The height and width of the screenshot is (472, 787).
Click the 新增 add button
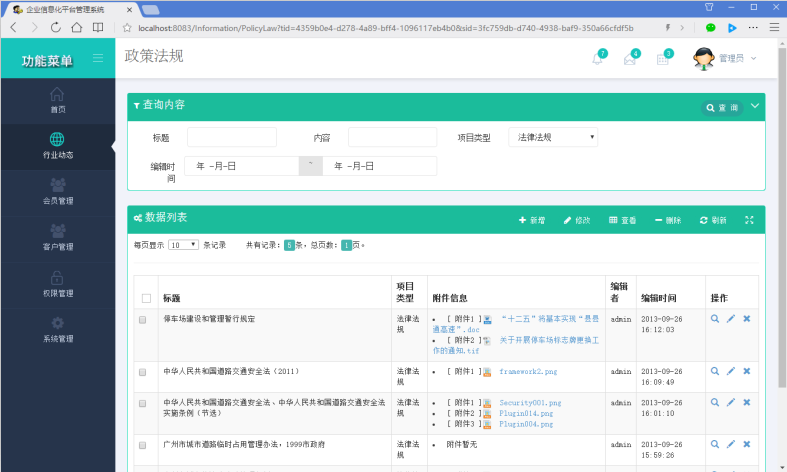pyautogui.click(x=532, y=220)
